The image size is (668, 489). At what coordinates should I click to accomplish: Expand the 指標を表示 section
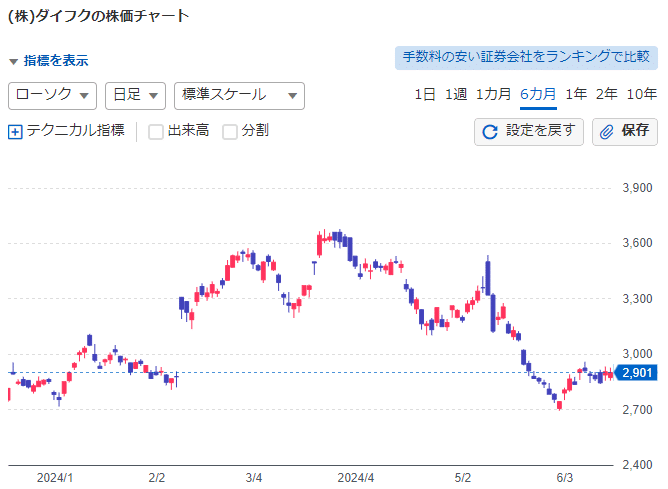[x=49, y=60]
